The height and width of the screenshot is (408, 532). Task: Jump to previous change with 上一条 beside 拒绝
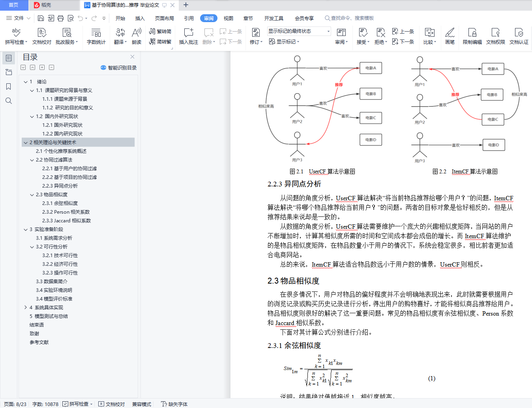[x=403, y=31]
